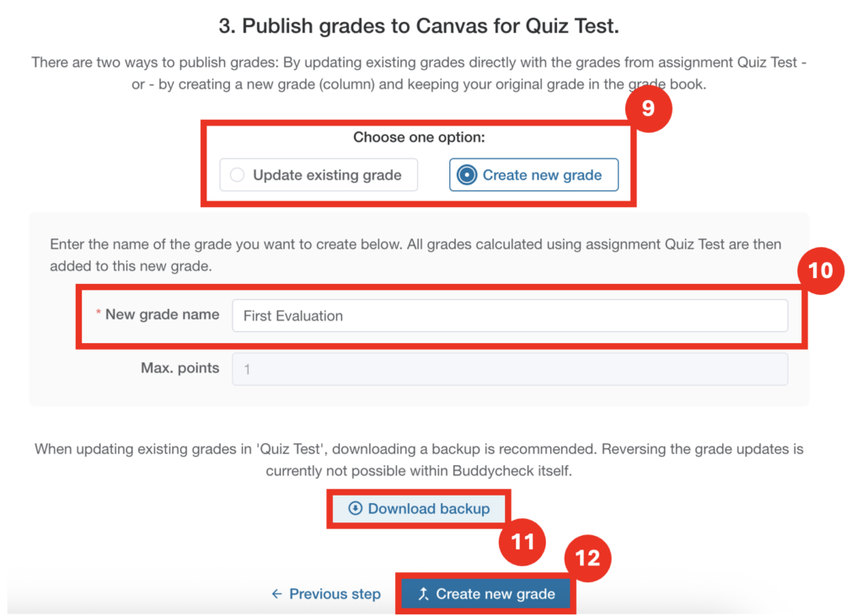Click the New grade name field label
Screen dimensions: 863x616
tap(162, 314)
